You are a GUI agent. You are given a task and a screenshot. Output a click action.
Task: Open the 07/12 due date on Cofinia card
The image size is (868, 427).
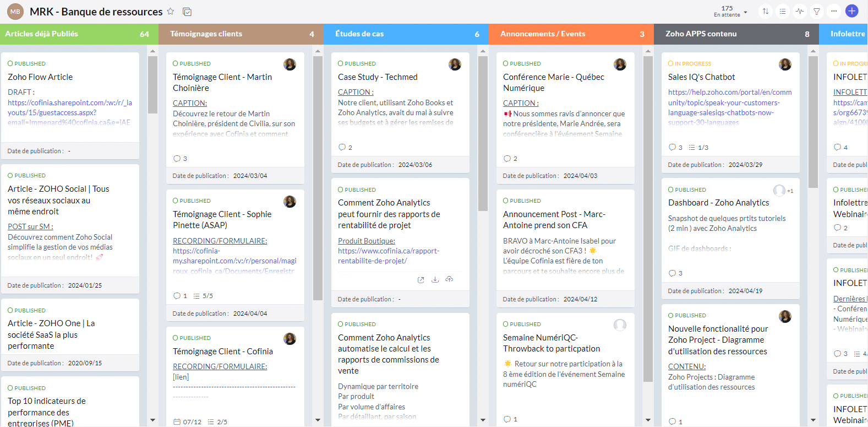coord(188,422)
